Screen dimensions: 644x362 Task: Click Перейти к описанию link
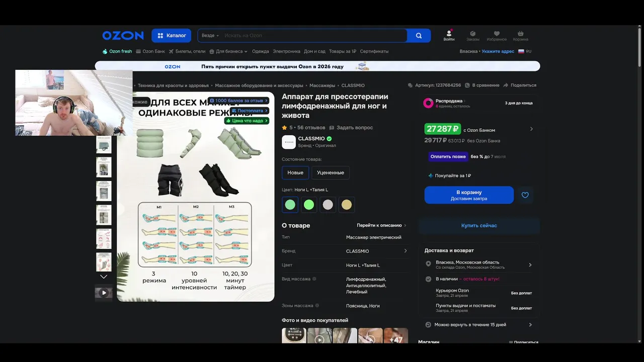tap(381, 225)
